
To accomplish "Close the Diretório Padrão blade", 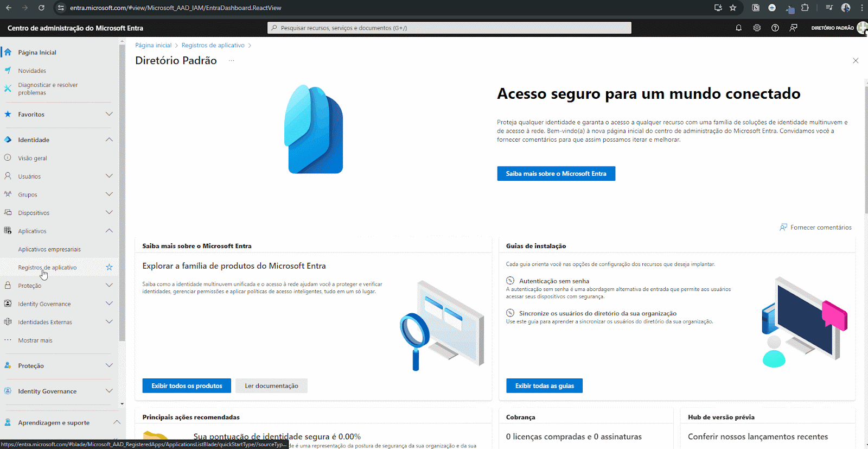I will (x=856, y=60).
